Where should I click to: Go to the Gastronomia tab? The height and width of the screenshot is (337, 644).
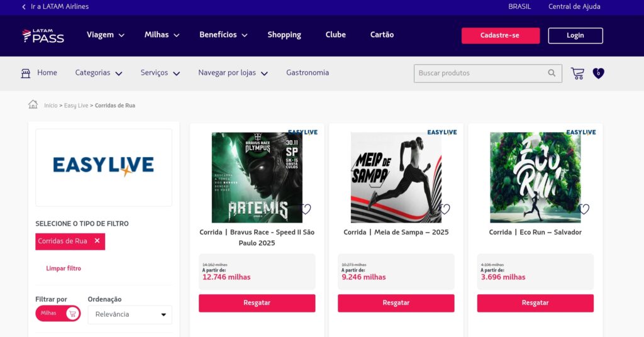click(308, 73)
